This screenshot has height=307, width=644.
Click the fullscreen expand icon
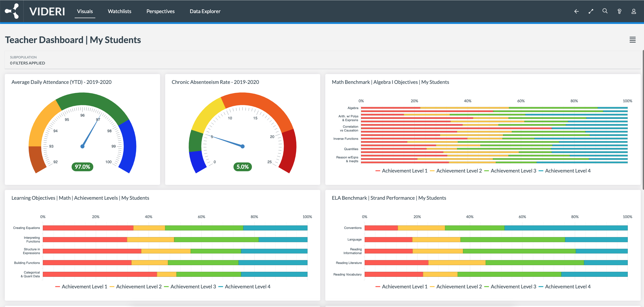point(591,11)
